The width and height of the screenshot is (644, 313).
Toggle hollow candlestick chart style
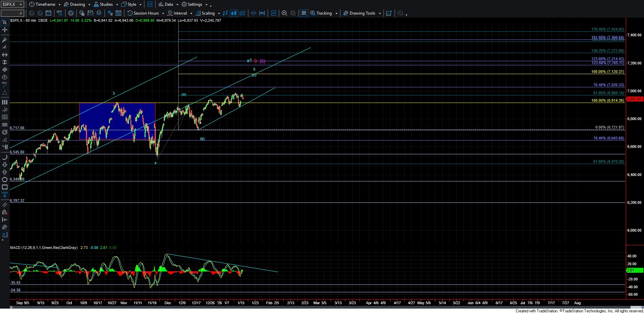click(242, 13)
